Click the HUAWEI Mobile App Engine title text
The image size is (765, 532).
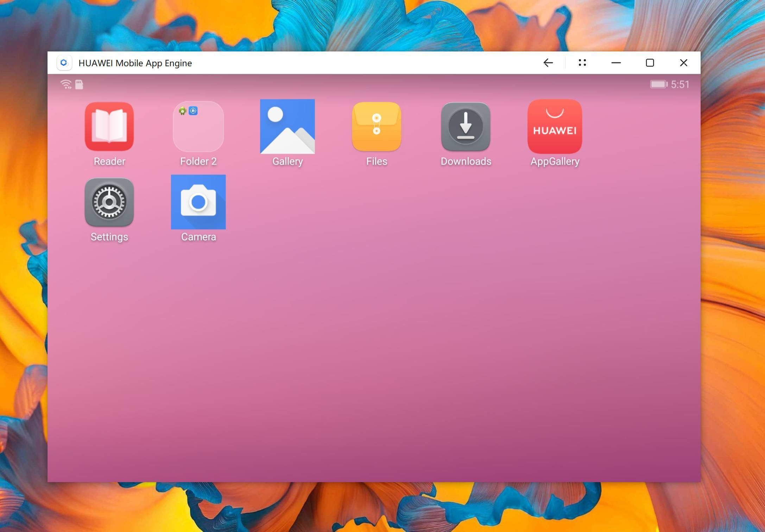click(x=135, y=63)
